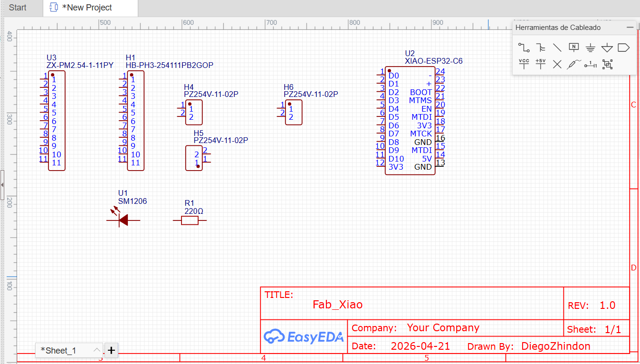Select the Ground symbol tool

tap(590, 48)
